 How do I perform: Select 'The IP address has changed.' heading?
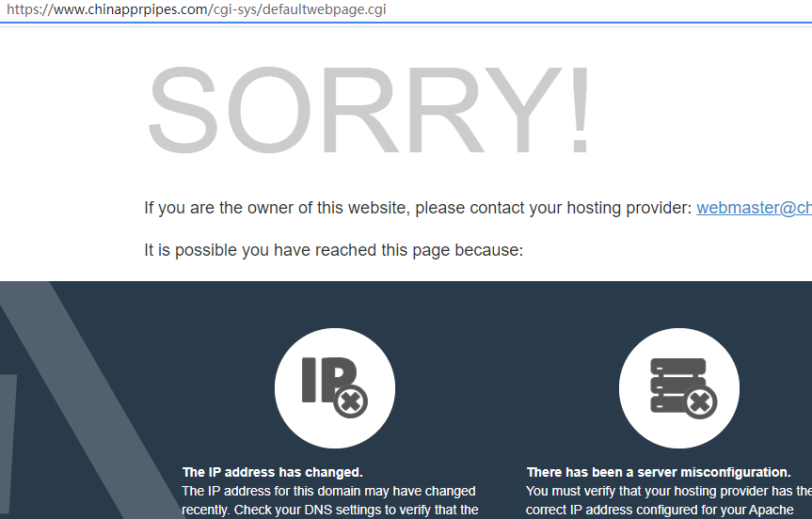click(273, 472)
